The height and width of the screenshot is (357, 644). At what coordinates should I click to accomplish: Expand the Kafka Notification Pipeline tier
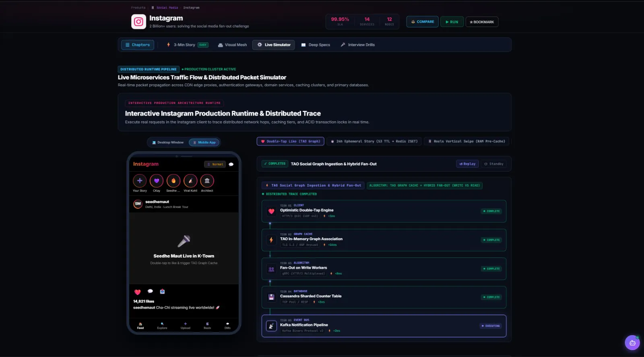[384, 326]
